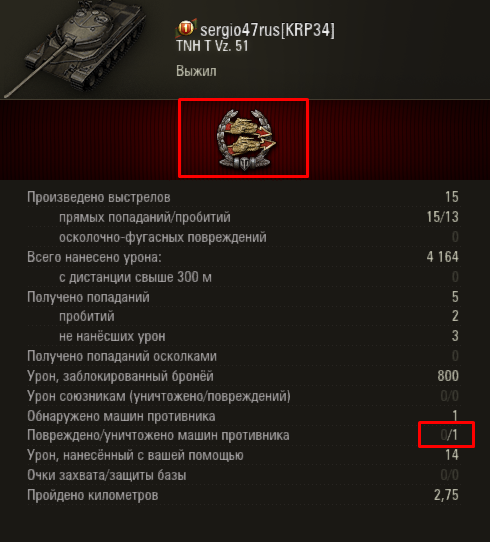The width and height of the screenshot is (490, 542).
Task: Select Урон, нанесённый с вашей помощью row
Action: point(243,455)
